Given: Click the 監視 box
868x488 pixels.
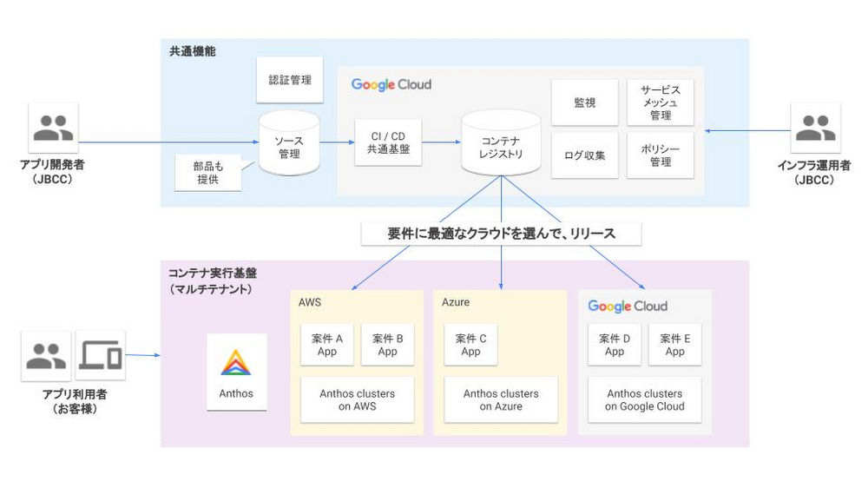Looking at the screenshot, I should point(584,102).
